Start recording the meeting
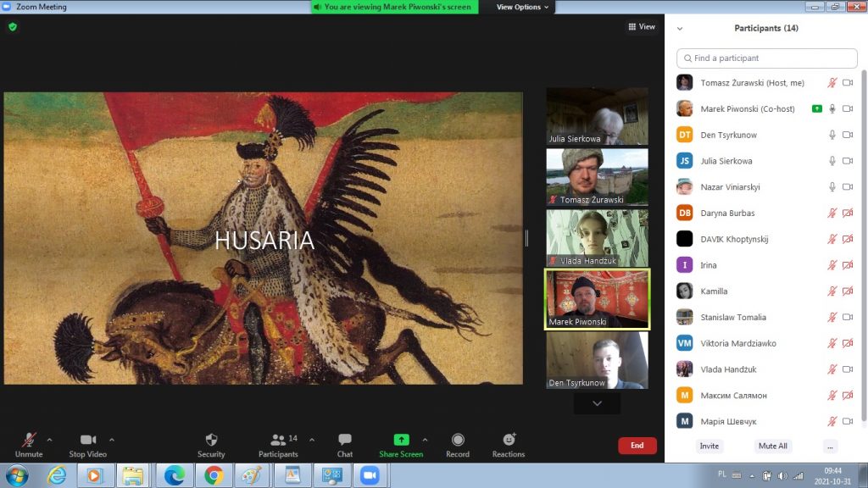 pos(458,444)
